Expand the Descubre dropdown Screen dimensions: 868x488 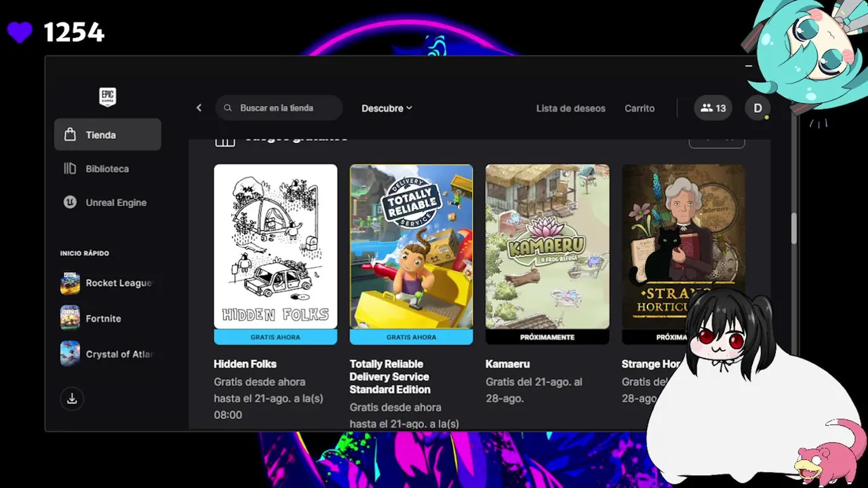[x=387, y=108]
